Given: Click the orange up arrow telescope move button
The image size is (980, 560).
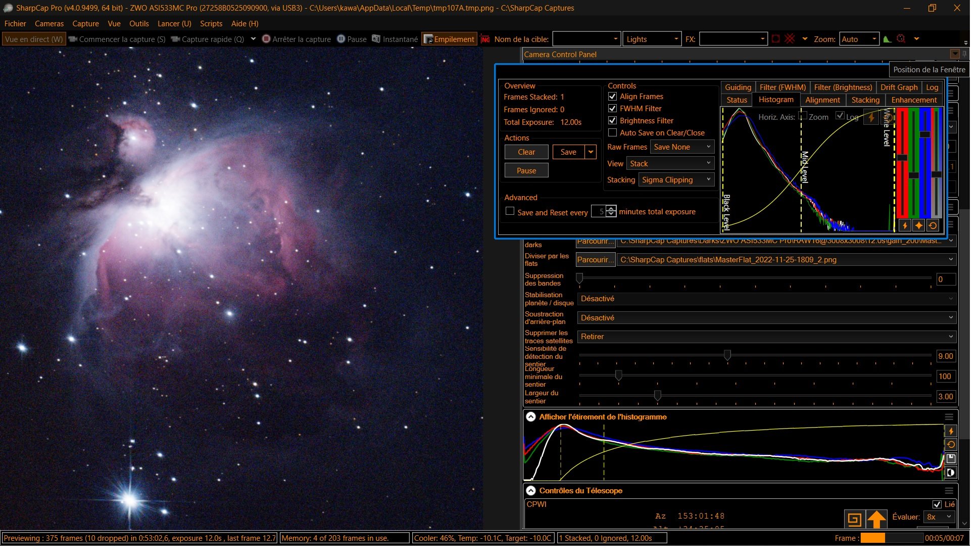Looking at the screenshot, I should point(876,519).
